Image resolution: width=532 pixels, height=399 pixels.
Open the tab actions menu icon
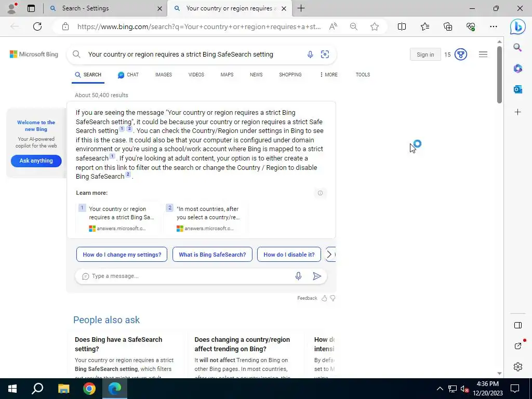[31, 8]
